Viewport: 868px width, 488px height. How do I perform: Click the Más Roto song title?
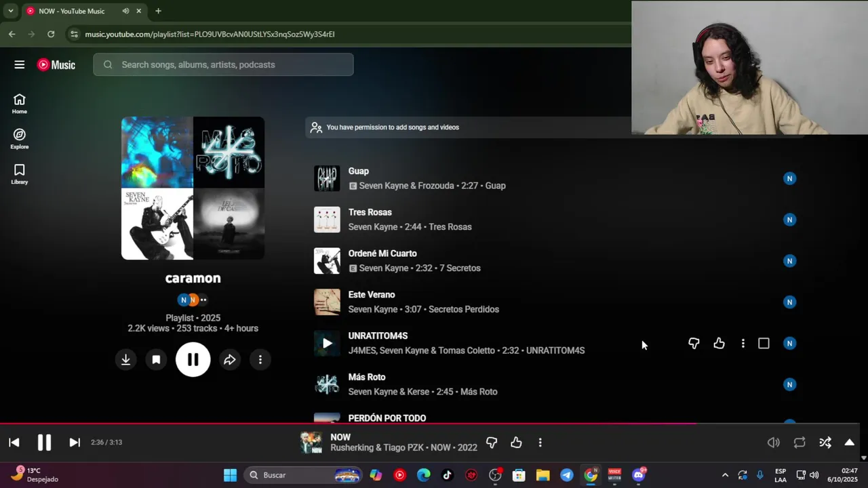pyautogui.click(x=367, y=377)
